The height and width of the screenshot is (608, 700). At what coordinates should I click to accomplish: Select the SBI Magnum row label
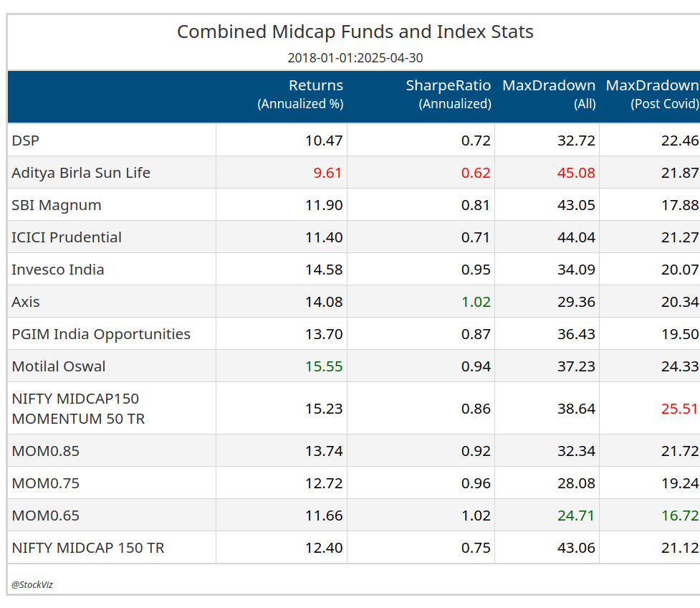click(57, 205)
